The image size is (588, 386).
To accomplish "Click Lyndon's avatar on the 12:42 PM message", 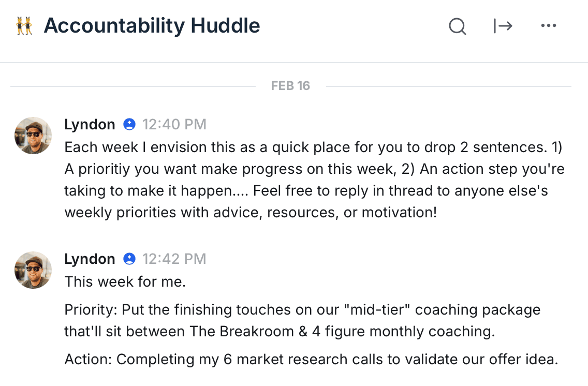I will click(x=33, y=270).
